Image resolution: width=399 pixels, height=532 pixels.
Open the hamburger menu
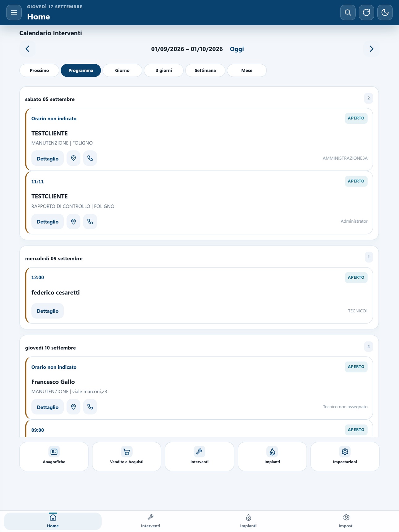click(14, 12)
